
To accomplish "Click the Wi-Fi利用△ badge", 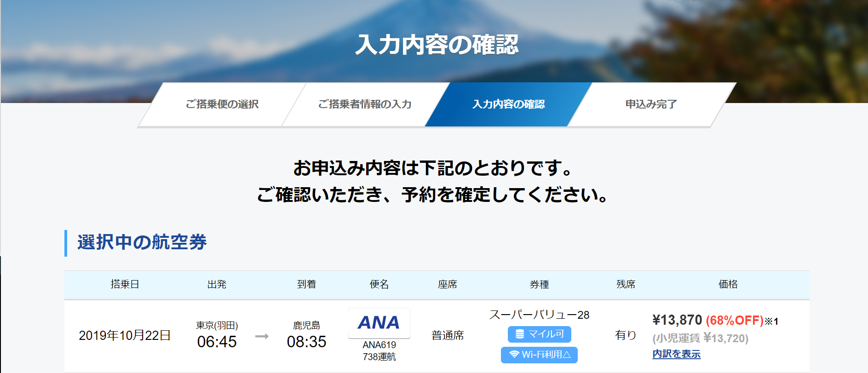I will point(539,355).
